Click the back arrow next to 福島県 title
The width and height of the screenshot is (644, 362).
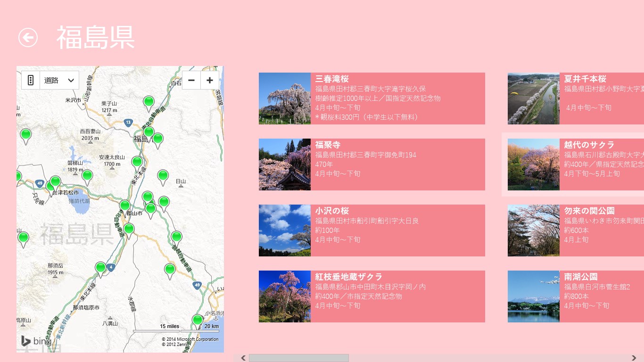click(x=28, y=37)
